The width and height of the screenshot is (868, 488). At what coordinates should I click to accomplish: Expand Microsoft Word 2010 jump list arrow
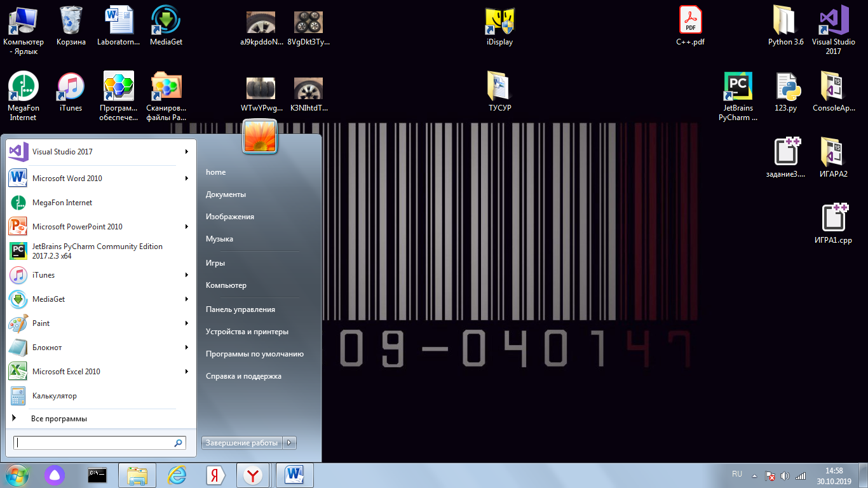[187, 179]
